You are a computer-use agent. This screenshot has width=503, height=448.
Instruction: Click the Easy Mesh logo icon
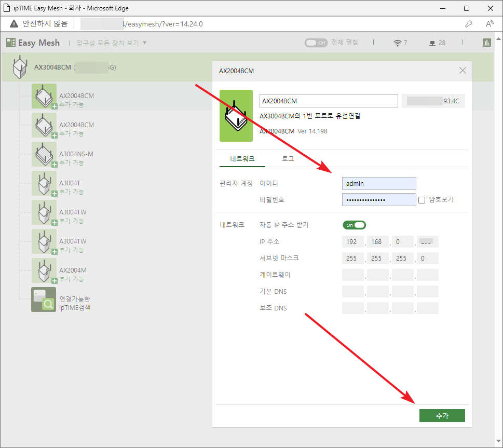11,43
